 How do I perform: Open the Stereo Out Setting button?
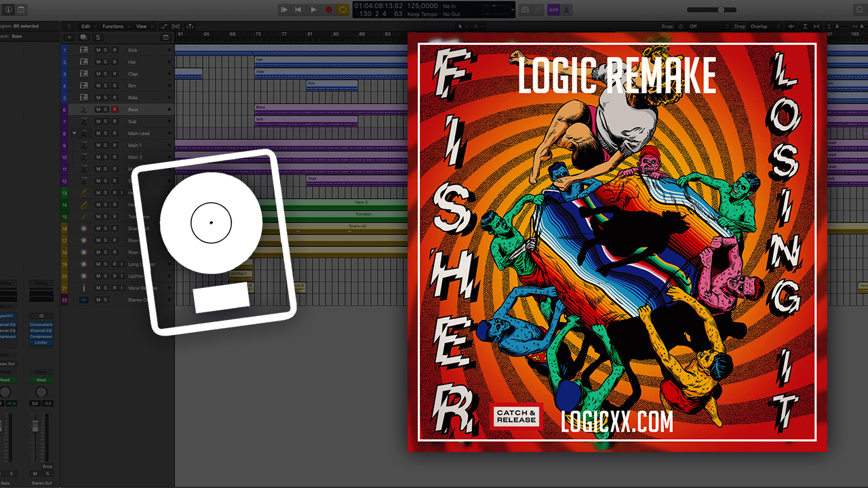click(x=41, y=283)
